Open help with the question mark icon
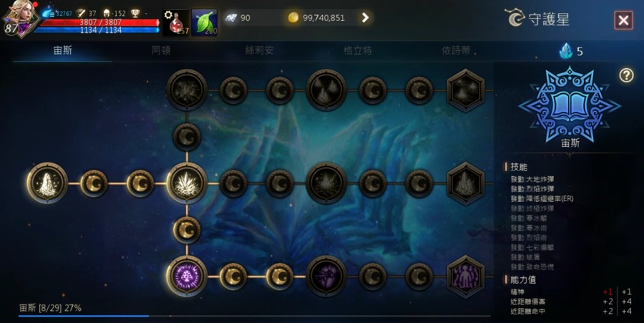This screenshot has width=644, height=323. click(x=626, y=74)
